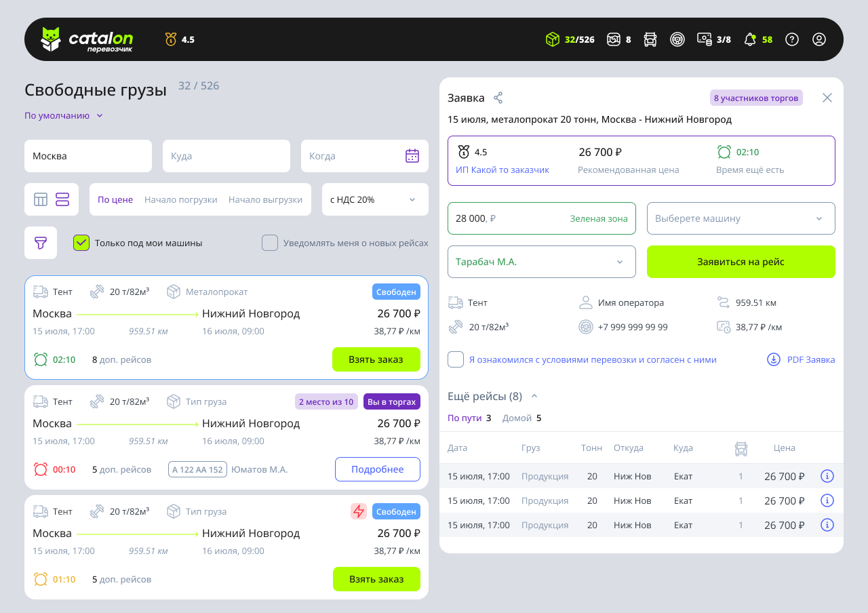
Task: Click Взять заказ on the Металопрокат card
Action: point(376,359)
